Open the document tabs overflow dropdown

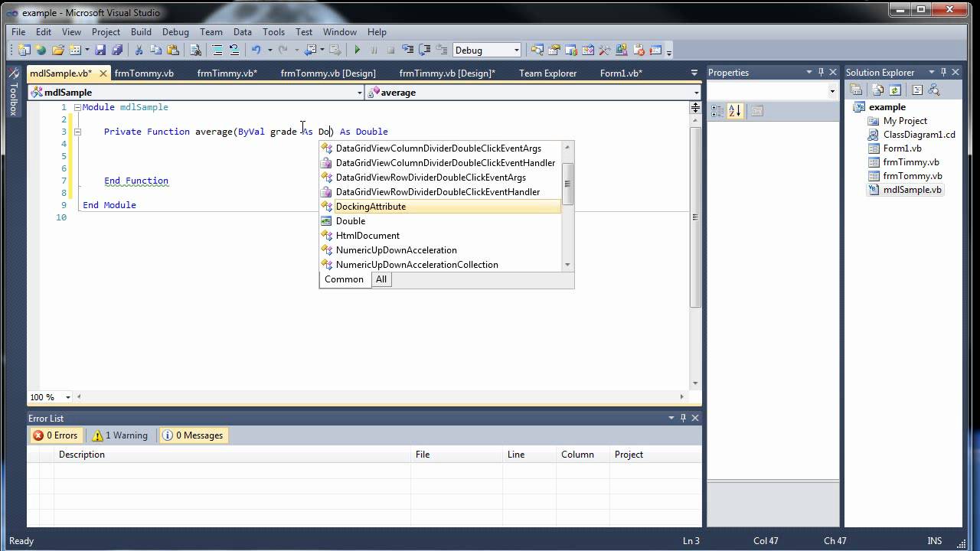694,73
